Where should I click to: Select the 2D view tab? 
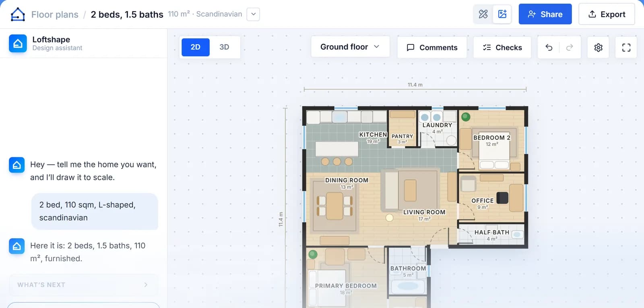(x=195, y=47)
